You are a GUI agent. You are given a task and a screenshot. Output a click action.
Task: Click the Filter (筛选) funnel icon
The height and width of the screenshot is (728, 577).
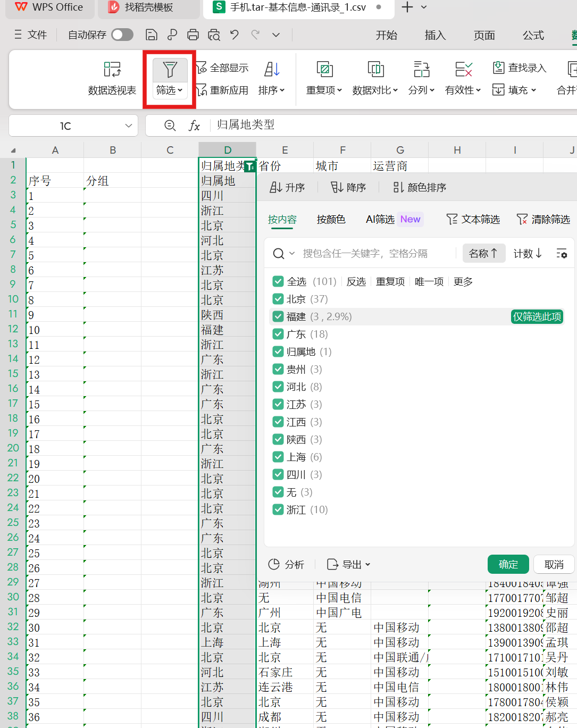(170, 70)
